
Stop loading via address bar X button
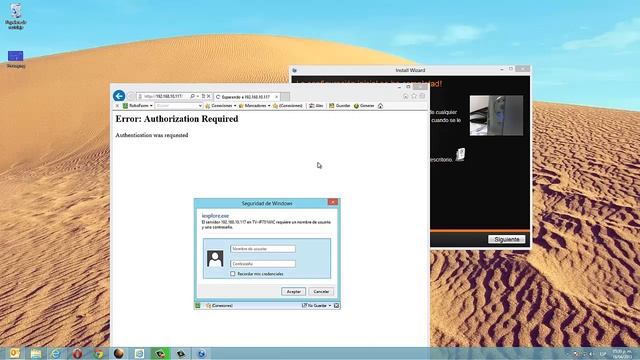point(209,96)
